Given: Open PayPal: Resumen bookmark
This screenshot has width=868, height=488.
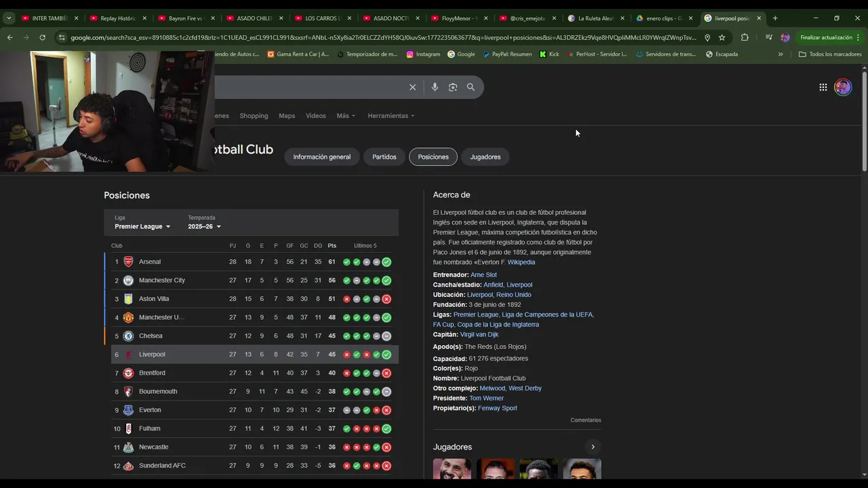Looking at the screenshot, I should coord(507,54).
